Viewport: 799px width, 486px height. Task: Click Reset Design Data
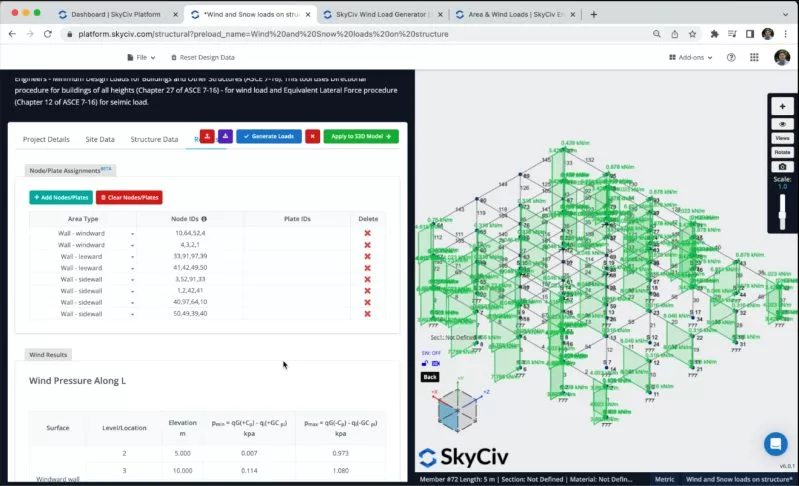[203, 58]
